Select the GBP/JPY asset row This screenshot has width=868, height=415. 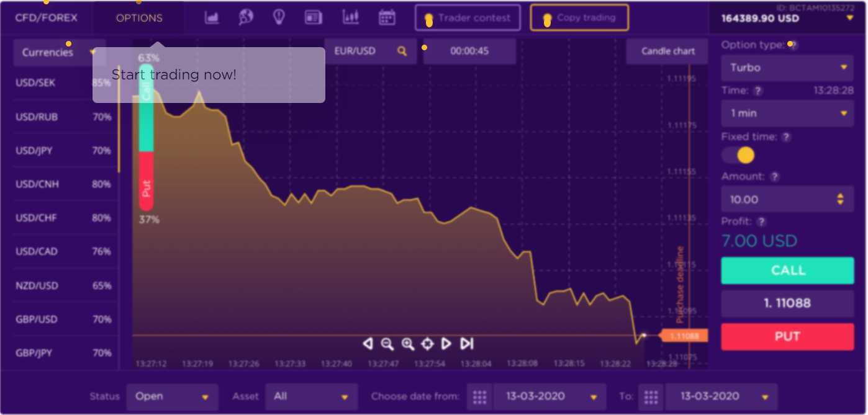pos(64,353)
